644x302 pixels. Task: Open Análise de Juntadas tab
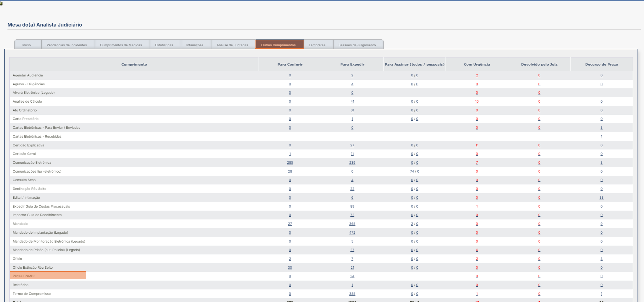(232, 45)
